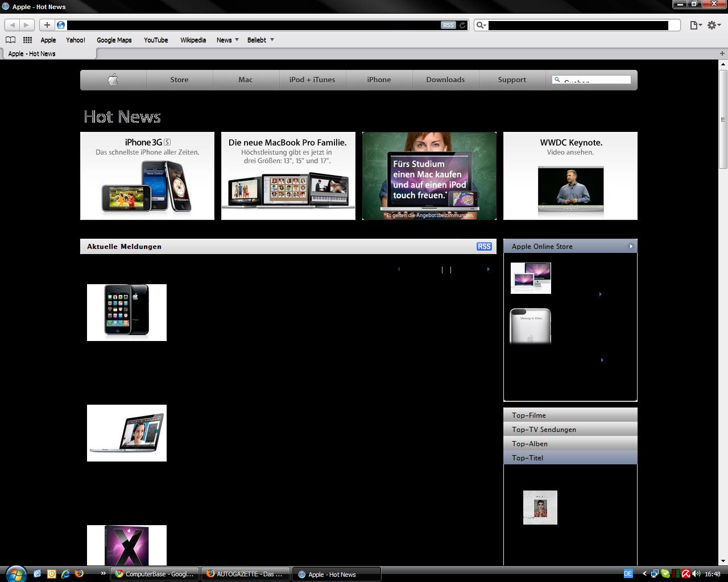Go to next news page arrow
The width and height of the screenshot is (728, 582).
point(488,269)
